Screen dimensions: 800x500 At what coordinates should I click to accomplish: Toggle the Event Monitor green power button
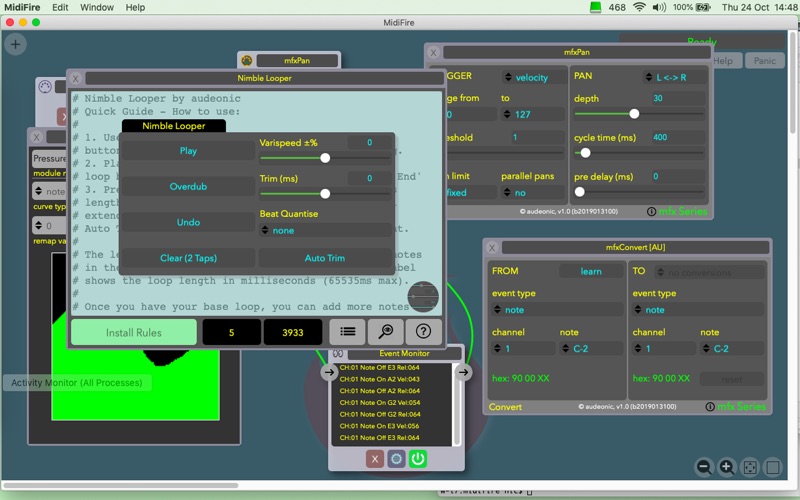coord(418,458)
